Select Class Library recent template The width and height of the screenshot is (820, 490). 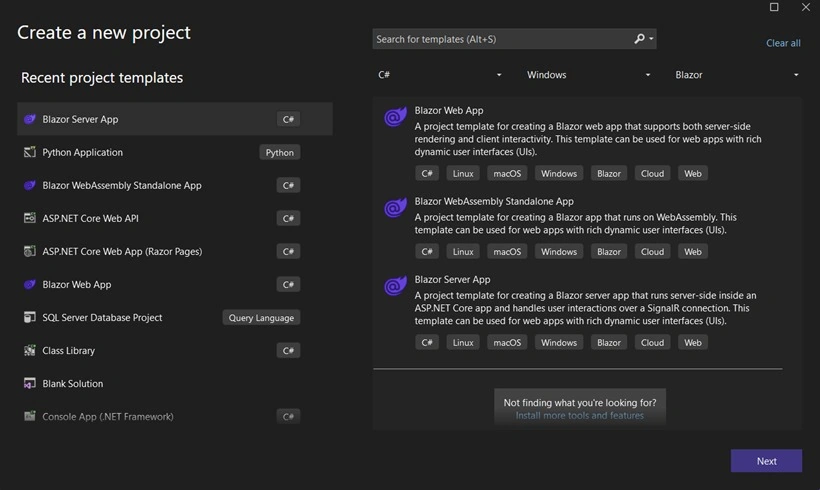coord(175,350)
